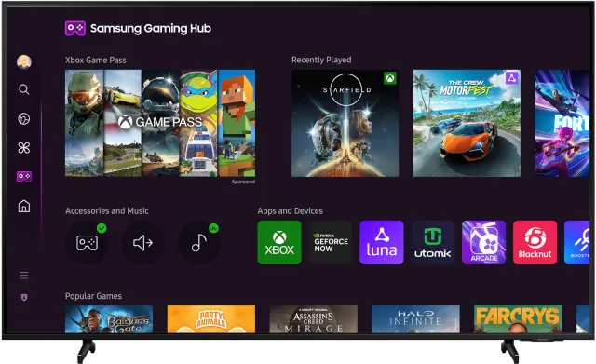The width and height of the screenshot is (596, 364).
Task: Open the music note player button
Action: click(x=198, y=242)
